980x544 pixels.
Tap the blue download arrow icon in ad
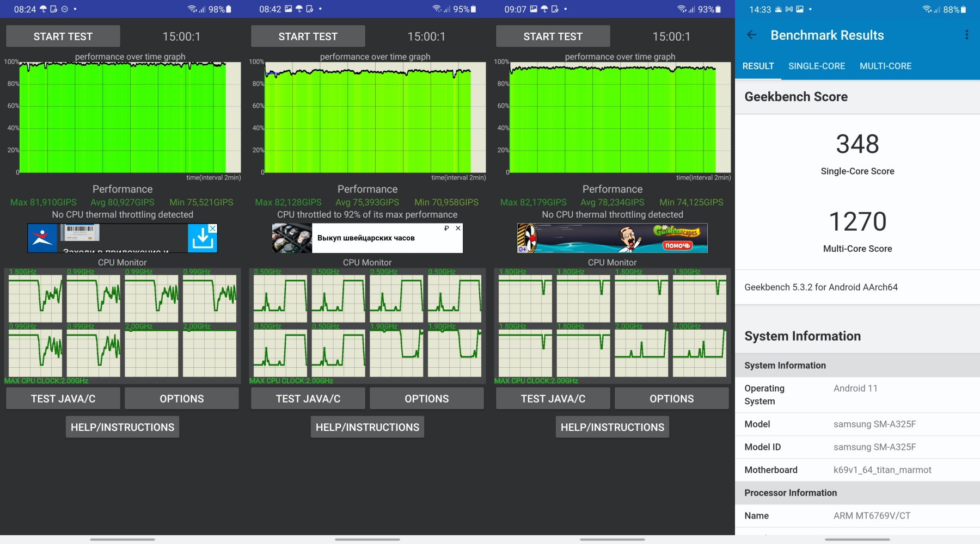point(201,239)
